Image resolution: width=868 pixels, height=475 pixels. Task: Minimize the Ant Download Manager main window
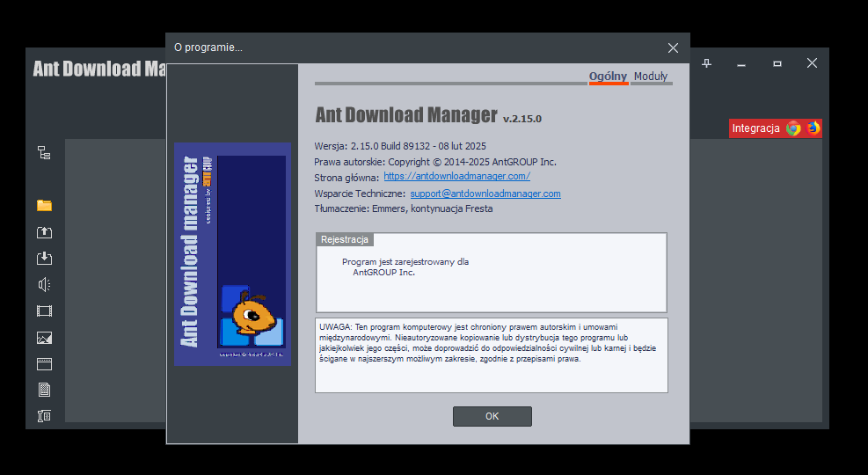tap(741, 63)
